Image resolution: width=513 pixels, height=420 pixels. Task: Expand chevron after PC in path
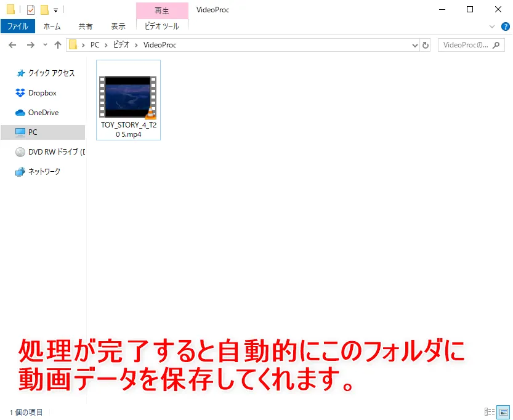point(106,45)
